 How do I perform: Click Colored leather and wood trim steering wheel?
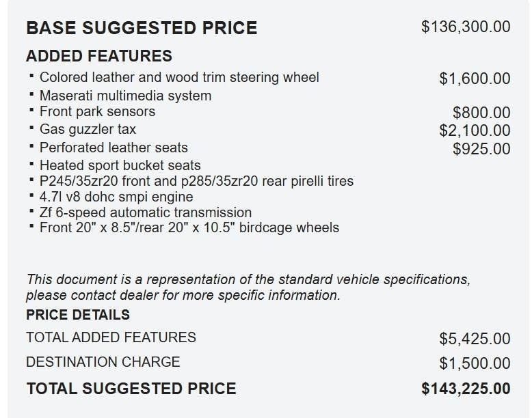[179, 77]
